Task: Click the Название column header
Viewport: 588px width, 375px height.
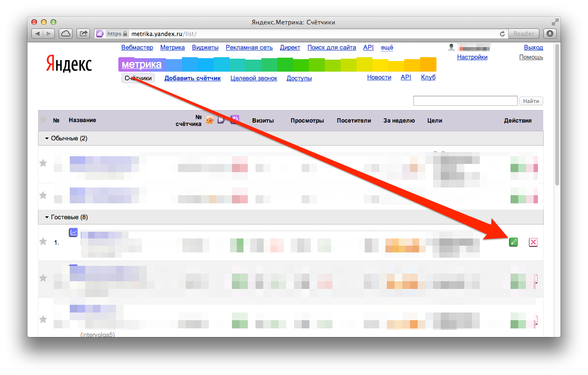Action: click(x=82, y=120)
